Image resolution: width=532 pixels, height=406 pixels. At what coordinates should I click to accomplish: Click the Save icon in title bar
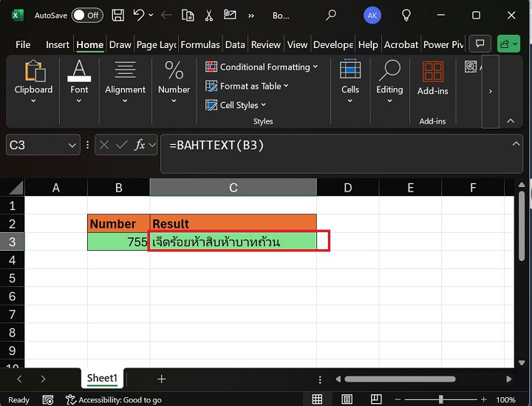(117, 15)
